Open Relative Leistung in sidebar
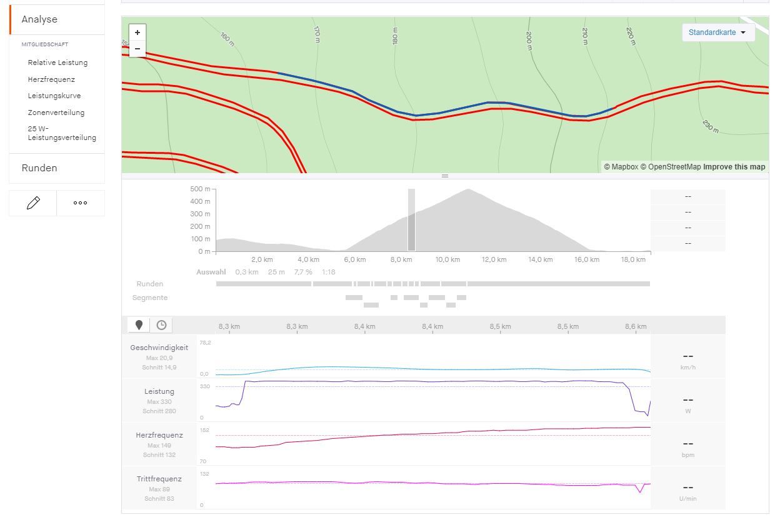 point(57,63)
